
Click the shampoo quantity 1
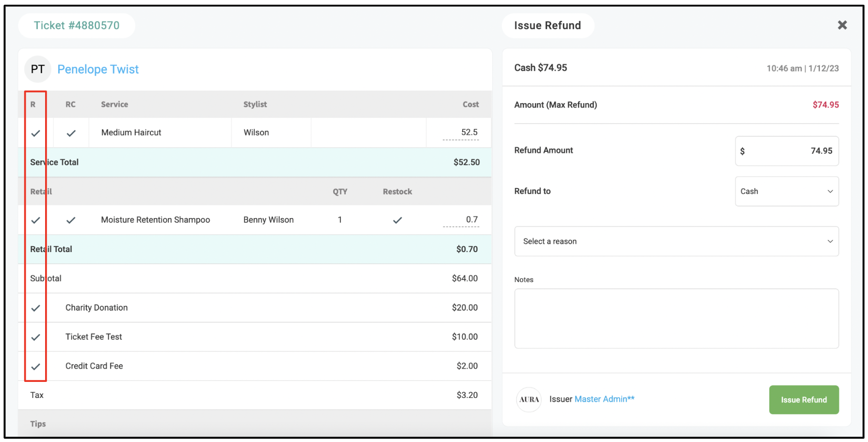[340, 220]
